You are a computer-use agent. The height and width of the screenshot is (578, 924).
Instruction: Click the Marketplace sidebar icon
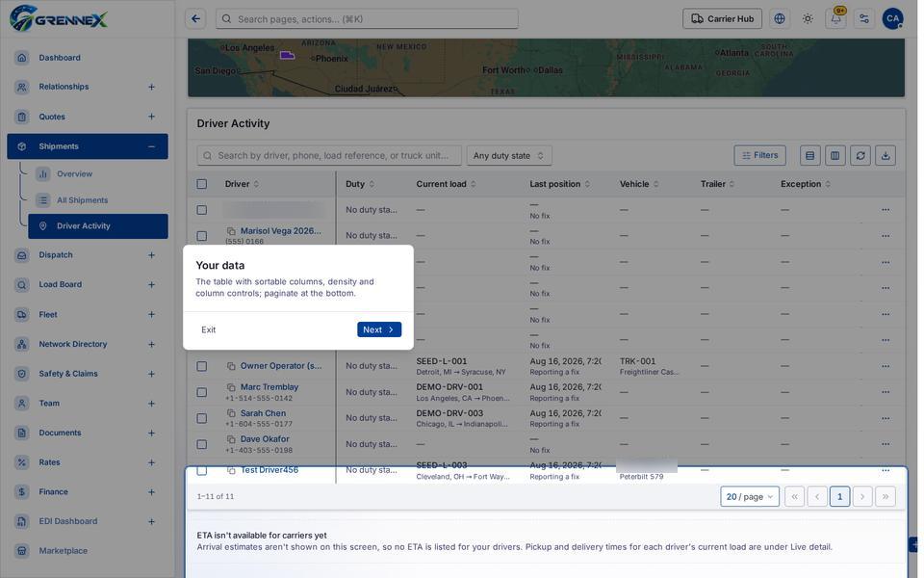point(22,551)
